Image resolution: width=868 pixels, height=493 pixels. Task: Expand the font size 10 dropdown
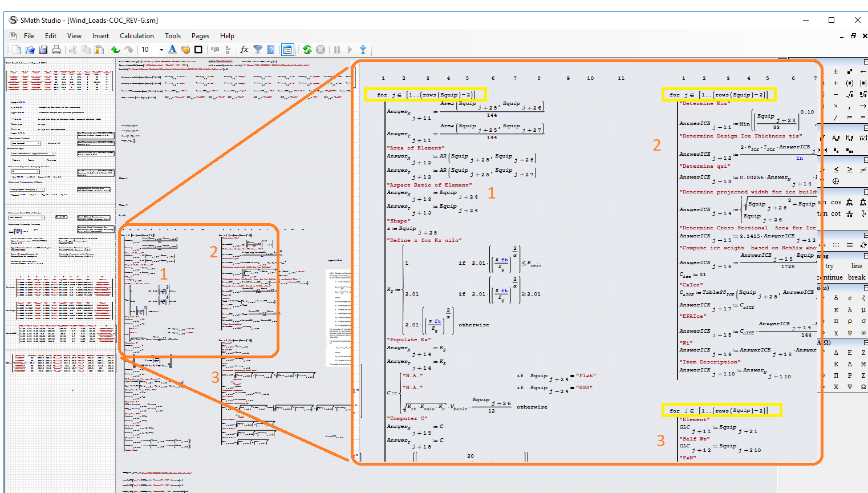(x=161, y=50)
